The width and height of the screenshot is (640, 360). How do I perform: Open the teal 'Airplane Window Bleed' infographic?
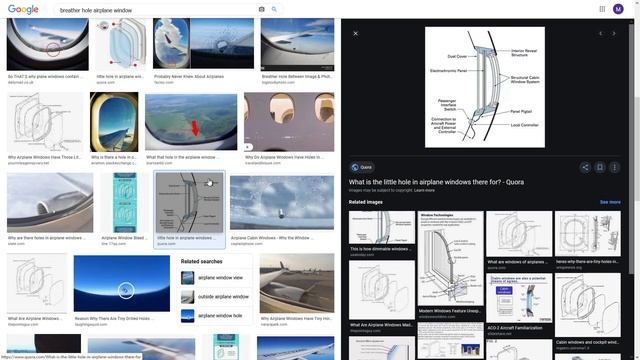124,203
